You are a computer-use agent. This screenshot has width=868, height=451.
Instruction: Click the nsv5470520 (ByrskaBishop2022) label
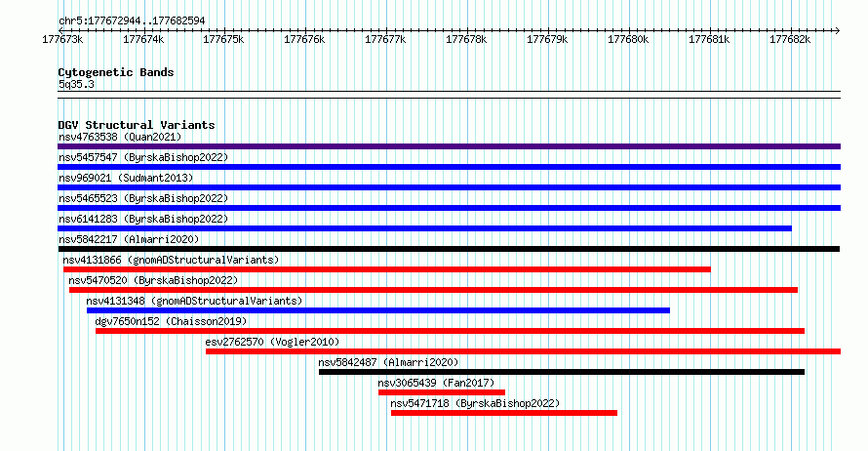(153, 280)
